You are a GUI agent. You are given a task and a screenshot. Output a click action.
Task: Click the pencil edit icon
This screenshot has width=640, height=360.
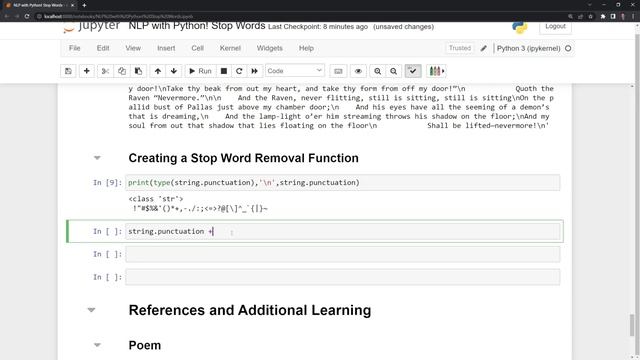pos(484,48)
